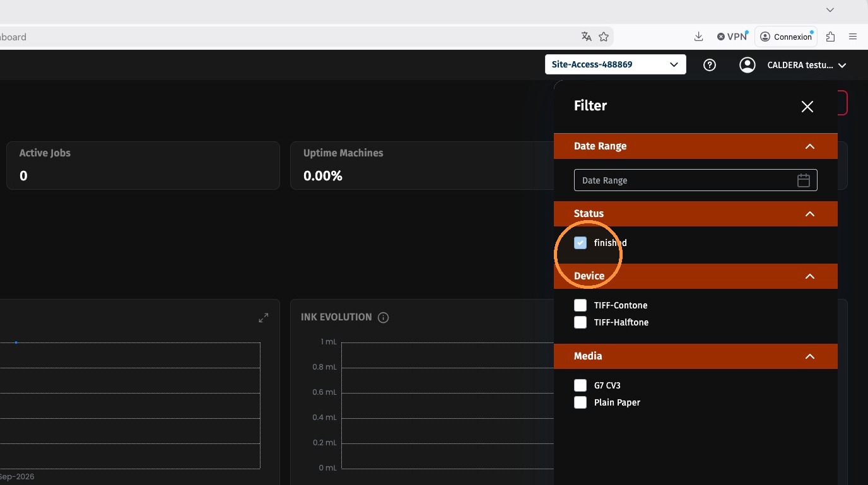Click the browser address bar
The image size is (868, 485).
307,37
